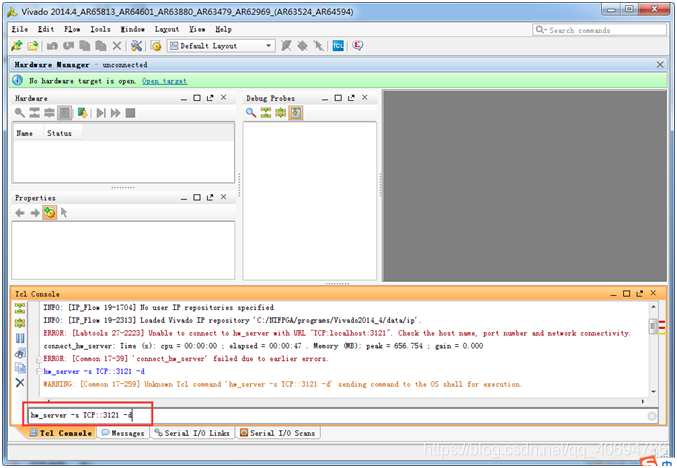Collapse all messages in Tcl Console
This screenshot has height=468, width=677.
point(20,308)
